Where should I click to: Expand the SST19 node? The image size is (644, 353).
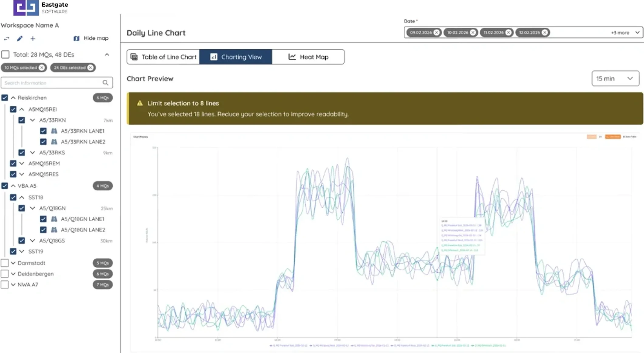[22, 251]
